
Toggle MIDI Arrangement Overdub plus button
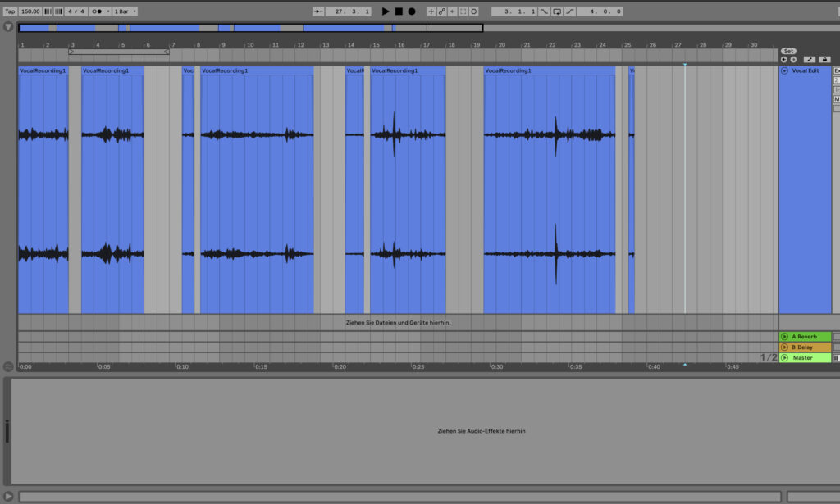[x=431, y=11]
